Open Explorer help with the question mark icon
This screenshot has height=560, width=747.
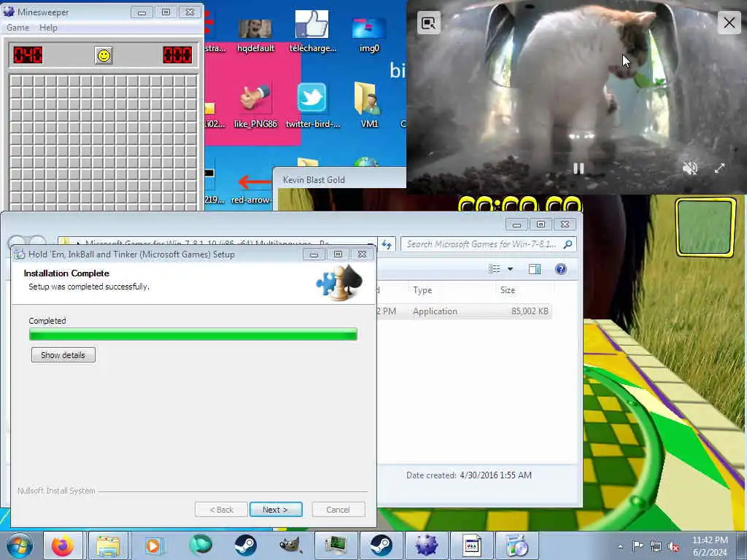pos(561,270)
